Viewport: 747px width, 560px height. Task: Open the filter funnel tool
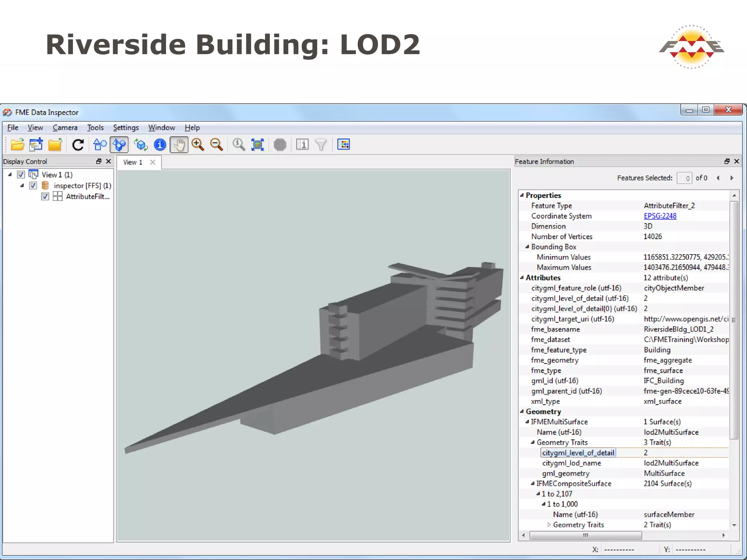321,145
